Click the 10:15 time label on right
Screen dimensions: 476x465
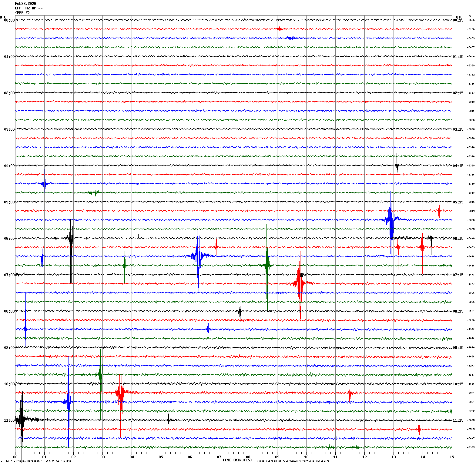[458, 384]
